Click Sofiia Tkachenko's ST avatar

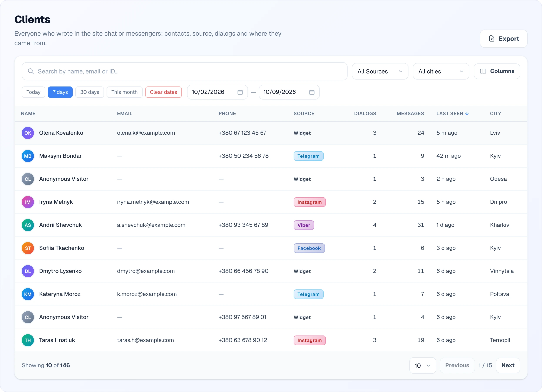pyautogui.click(x=28, y=248)
